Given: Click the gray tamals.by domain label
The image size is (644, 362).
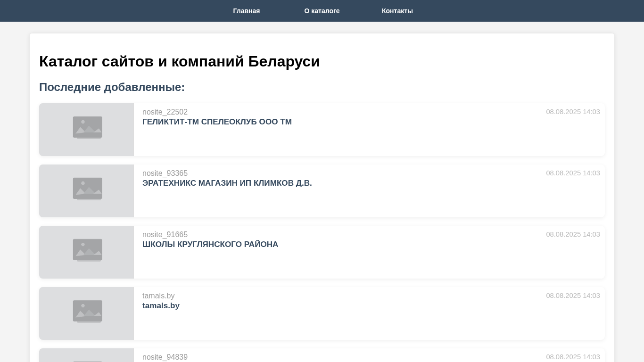Looking at the screenshot, I should [x=158, y=296].
